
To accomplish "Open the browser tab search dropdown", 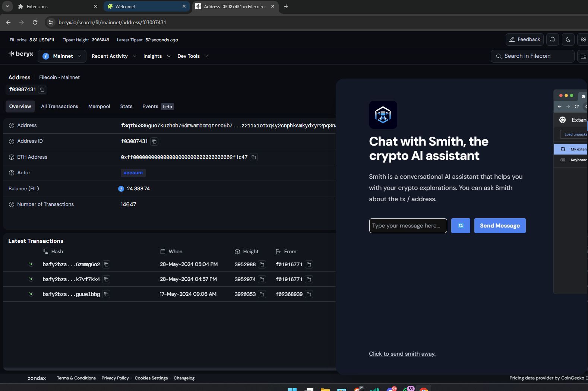I will tap(7, 6).
